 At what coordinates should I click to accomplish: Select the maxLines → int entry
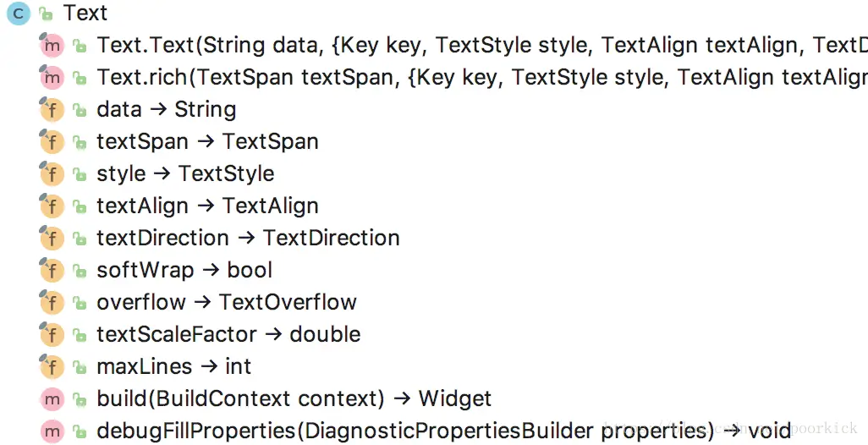click(173, 366)
